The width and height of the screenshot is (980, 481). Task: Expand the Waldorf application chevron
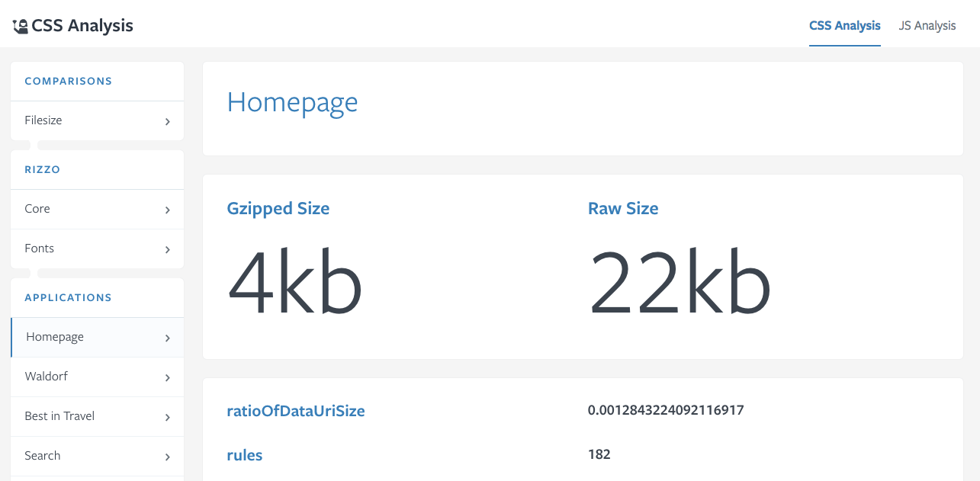[x=167, y=377]
